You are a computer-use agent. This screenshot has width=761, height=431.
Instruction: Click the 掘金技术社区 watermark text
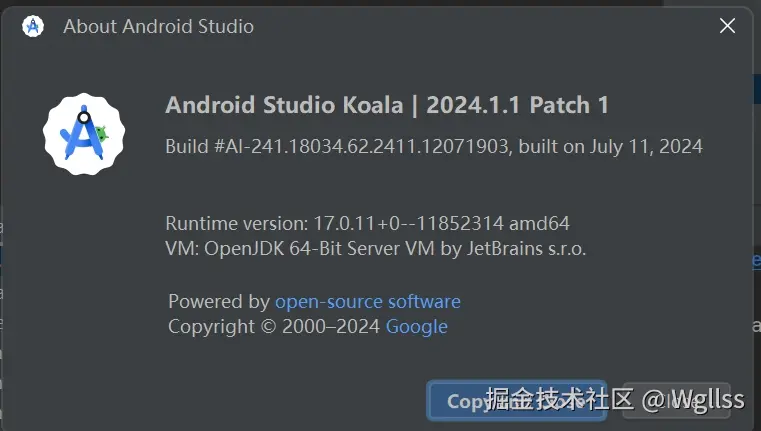560,400
